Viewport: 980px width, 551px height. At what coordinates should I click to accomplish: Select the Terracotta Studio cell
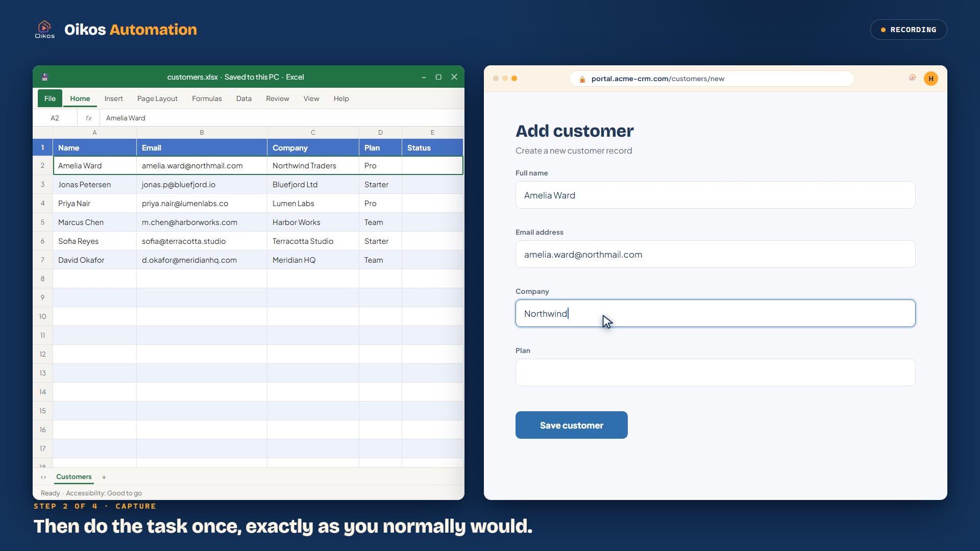(313, 241)
